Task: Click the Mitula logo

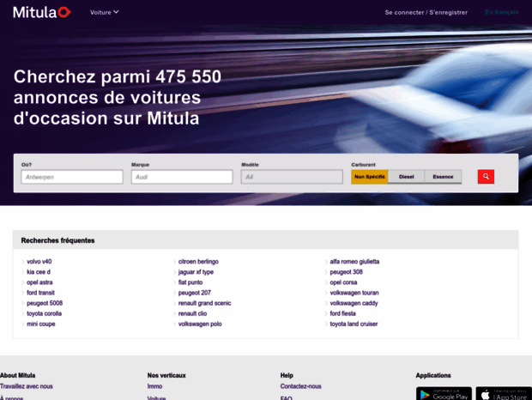Action: coord(42,12)
